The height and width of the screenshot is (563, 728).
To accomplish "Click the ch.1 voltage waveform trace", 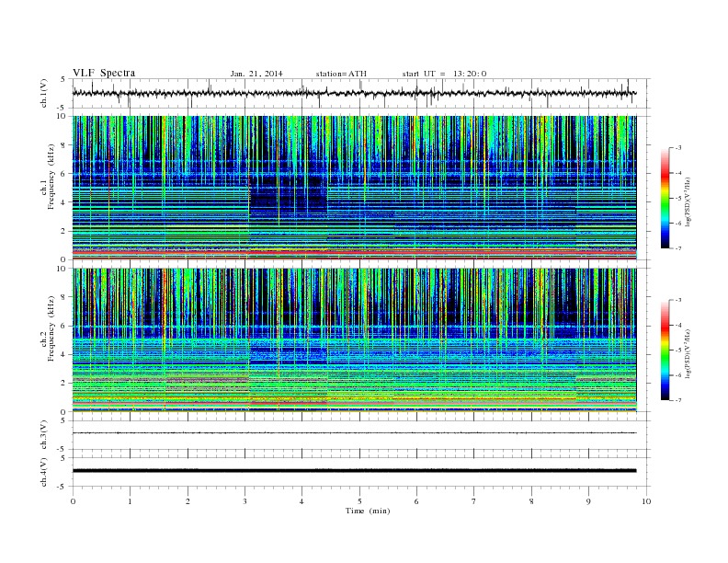I will [x=354, y=93].
